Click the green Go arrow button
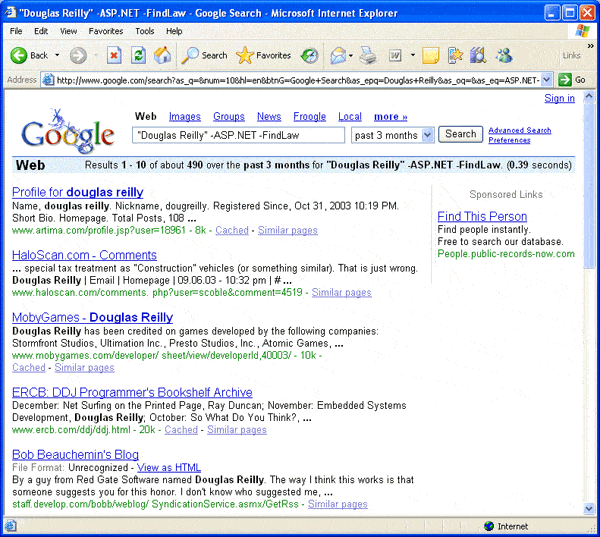 click(x=565, y=80)
